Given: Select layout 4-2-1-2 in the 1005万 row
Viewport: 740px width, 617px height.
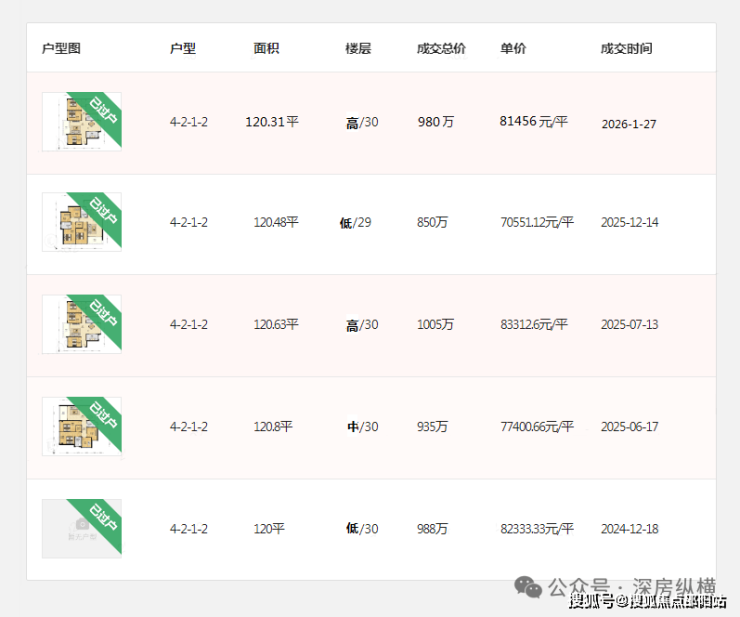Looking at the screenshot, I should point(189,324).
